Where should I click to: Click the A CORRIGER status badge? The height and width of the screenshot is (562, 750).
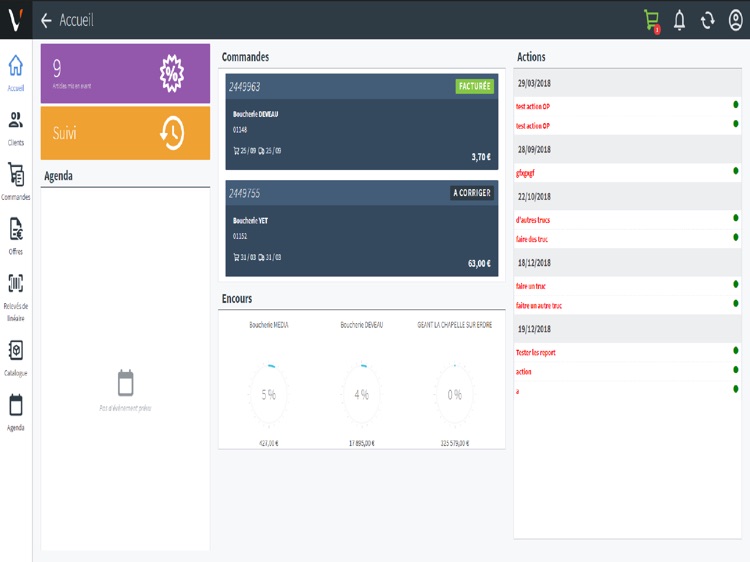click(x=472, y=193)
